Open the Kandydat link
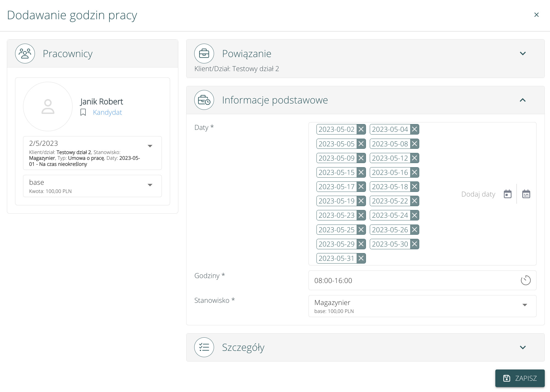The width and height of the screenshot is (550, 392). click(x=107, y=112)
